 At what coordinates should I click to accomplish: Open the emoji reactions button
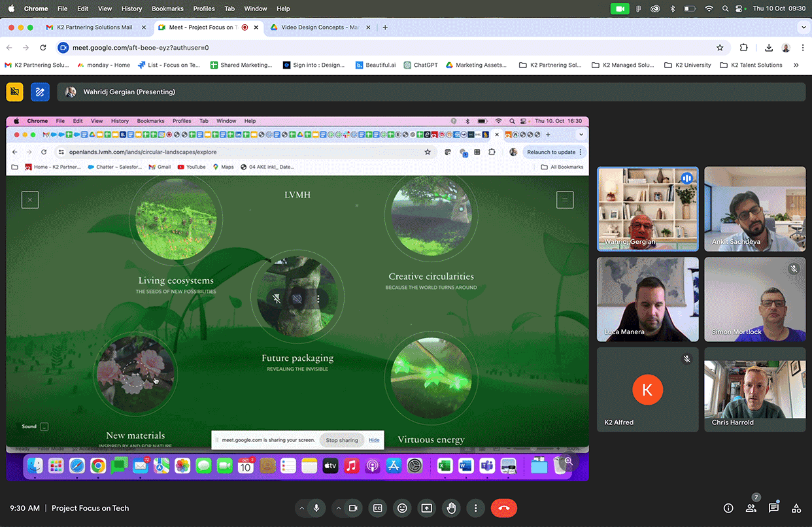click(x=403, y=508)
